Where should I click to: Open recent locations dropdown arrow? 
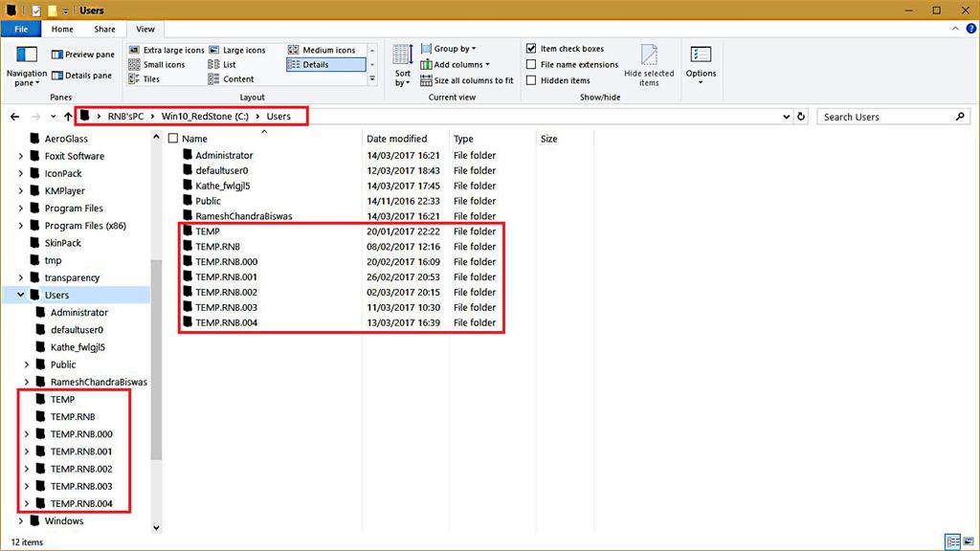click(x=54, y=117)
